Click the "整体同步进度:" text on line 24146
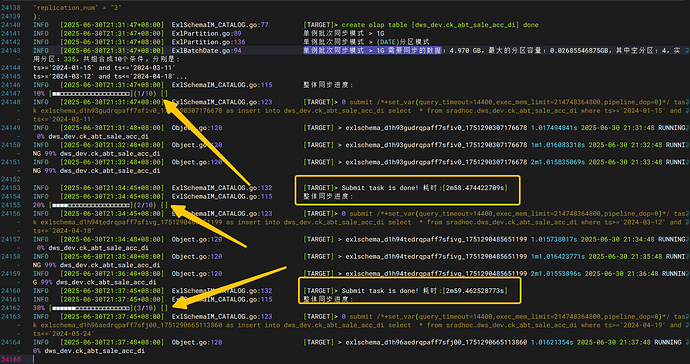The width and height of the screenshot is (690, 364). 328,85
